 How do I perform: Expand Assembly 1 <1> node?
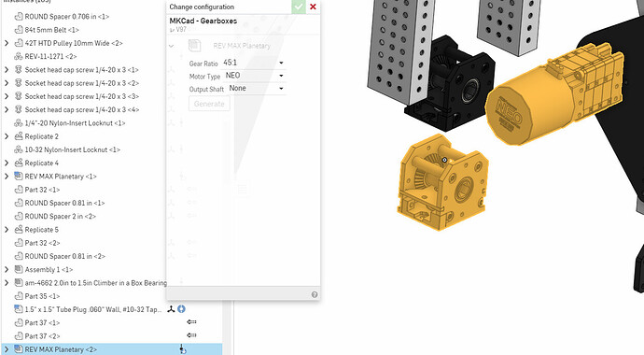point(7,270)
